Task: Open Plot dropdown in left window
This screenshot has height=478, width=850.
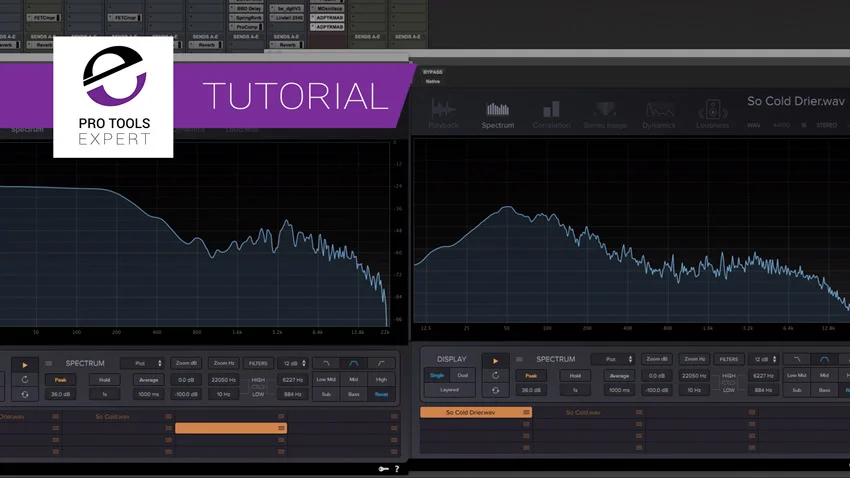Action: (x=142, y=363)
